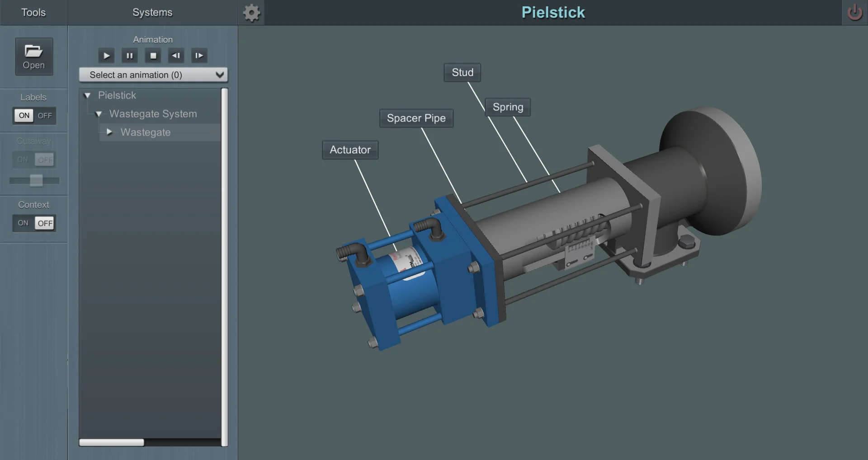Select the Tools tab

click(x=34, y=12)
